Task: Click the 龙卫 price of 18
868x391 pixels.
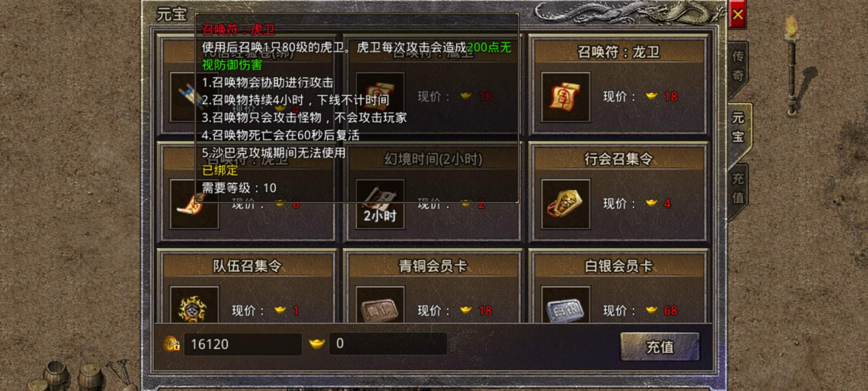Action: tap(671, 97)
